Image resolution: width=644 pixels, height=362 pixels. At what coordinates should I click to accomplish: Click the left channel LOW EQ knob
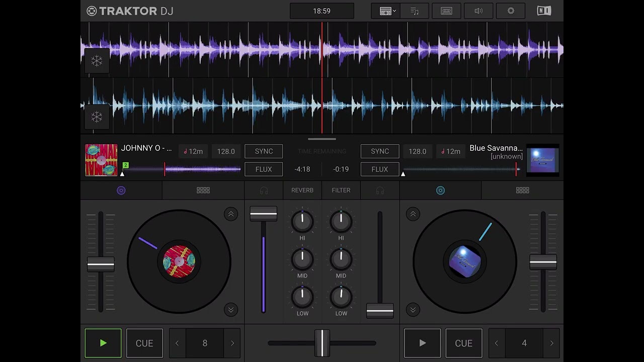click(302, 297)
